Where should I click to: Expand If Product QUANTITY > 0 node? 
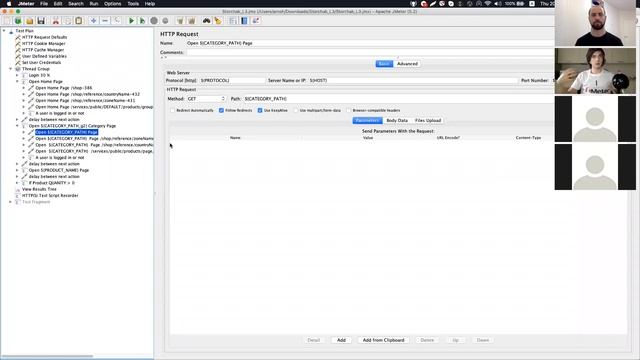pos(17,183)
